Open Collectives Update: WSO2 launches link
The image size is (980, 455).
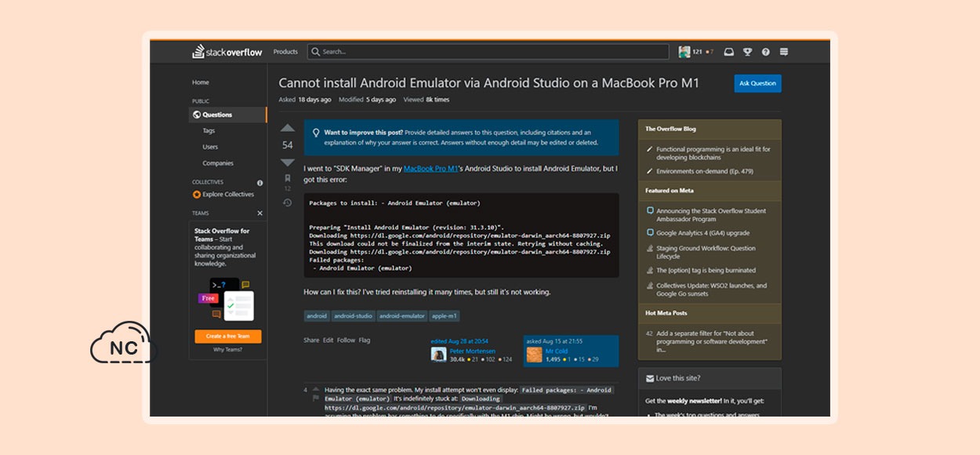coord(711,289)
